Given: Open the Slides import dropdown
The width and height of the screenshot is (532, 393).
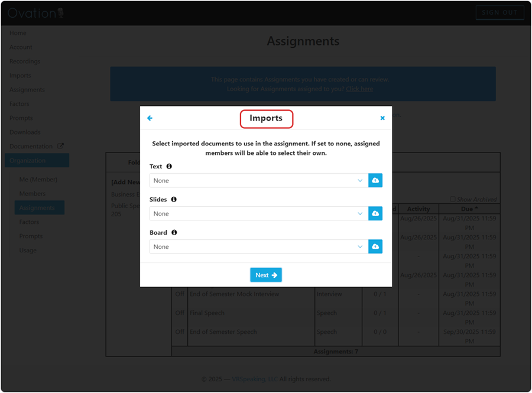Looking at the screenshot, I should [259, 213].
